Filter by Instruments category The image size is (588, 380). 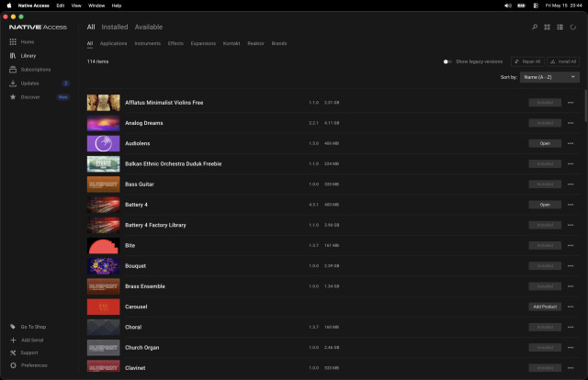[x=147, y=43]
